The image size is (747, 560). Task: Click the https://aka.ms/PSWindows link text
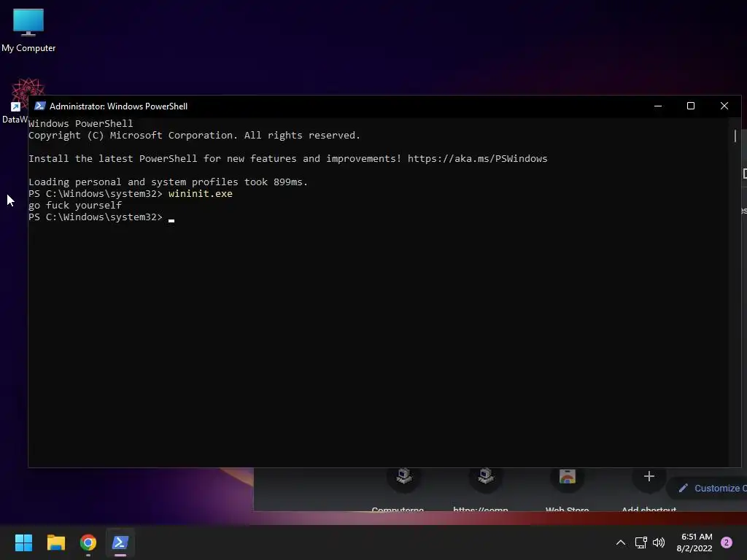point(477,158)
